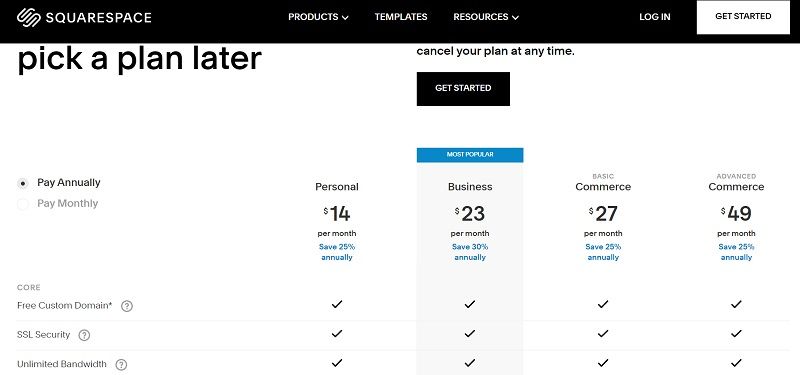Click the Log In link
The height and width of the screenshot is (375, 800).
tap(655, 17)
